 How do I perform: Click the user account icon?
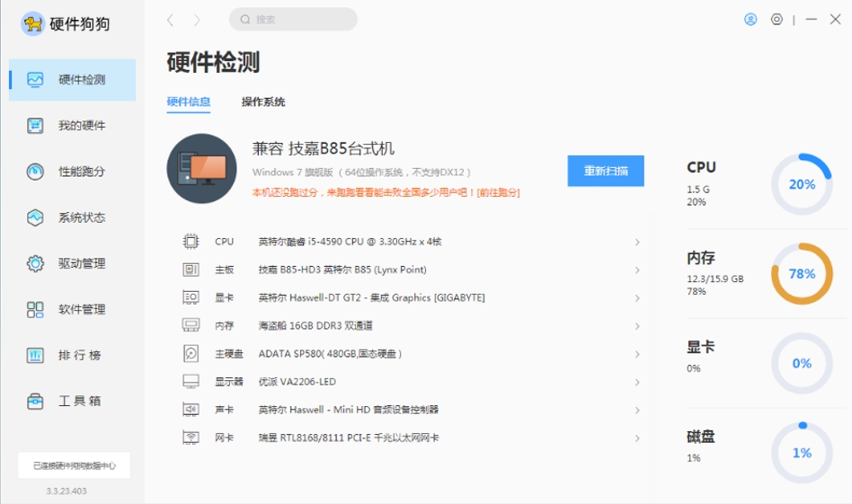click(x=750, y=20)
